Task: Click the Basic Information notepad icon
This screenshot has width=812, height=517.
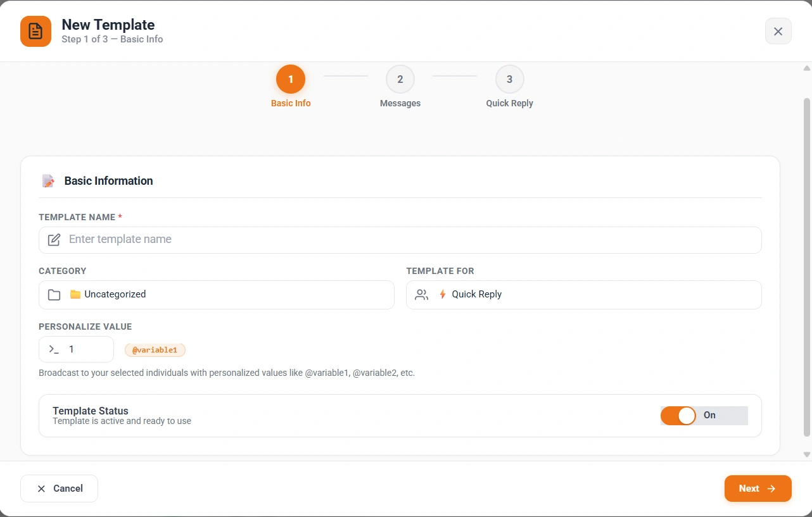Action: pyautogui.click(x=48, y=181)
